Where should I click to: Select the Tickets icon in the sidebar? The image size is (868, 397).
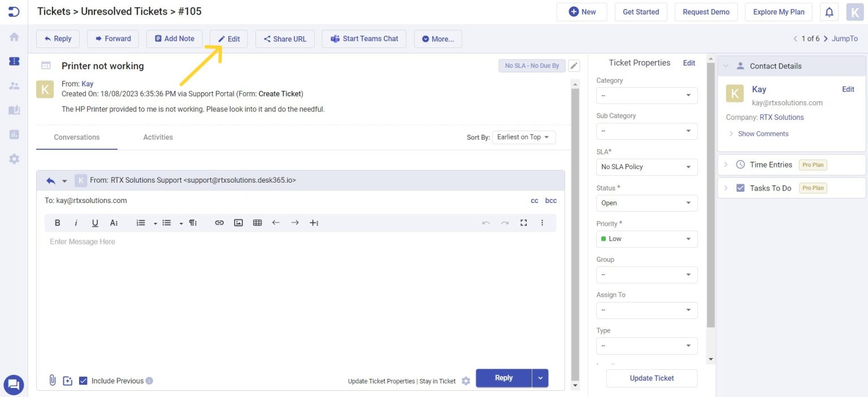(x=14, y=61)
